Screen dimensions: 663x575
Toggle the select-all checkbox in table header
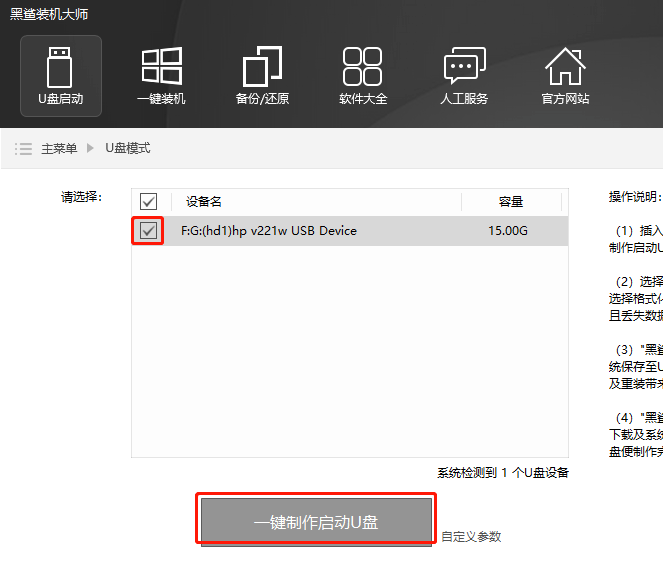(x=149, y=202)
